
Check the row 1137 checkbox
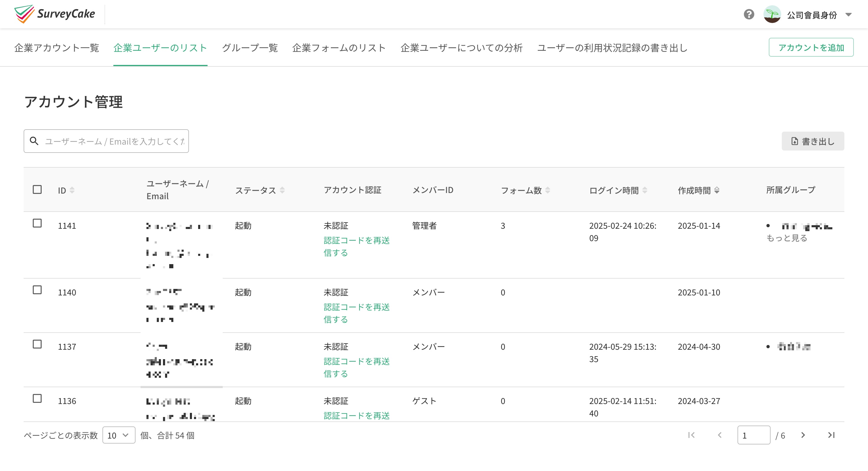[x=37, y=344]
